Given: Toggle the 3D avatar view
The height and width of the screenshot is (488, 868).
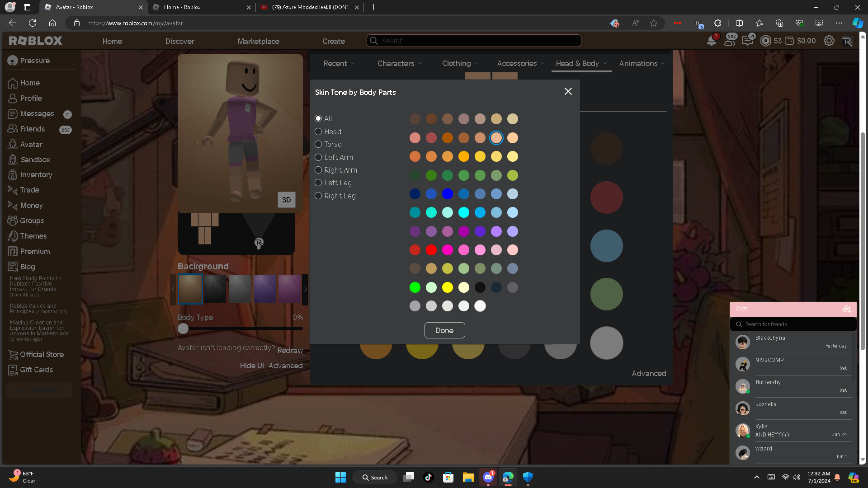Looking at the screenshot, I should (x=287, y=200).
